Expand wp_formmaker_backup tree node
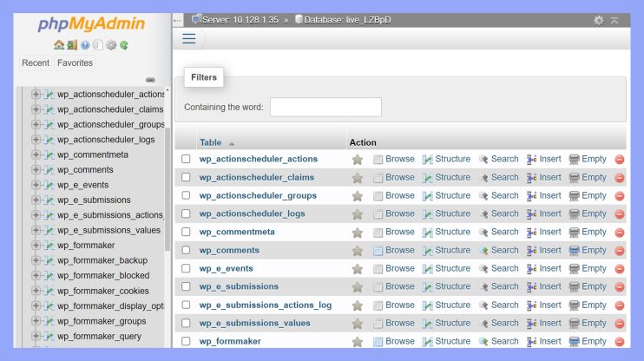Screen dimensions: 644x361 (x=36, y=260)
